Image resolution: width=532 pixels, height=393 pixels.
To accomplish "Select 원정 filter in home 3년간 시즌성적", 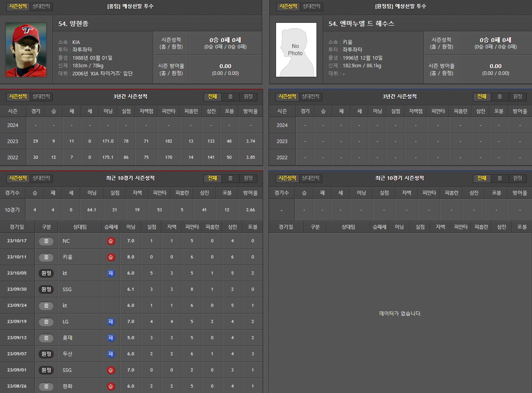I will point(248,97).
